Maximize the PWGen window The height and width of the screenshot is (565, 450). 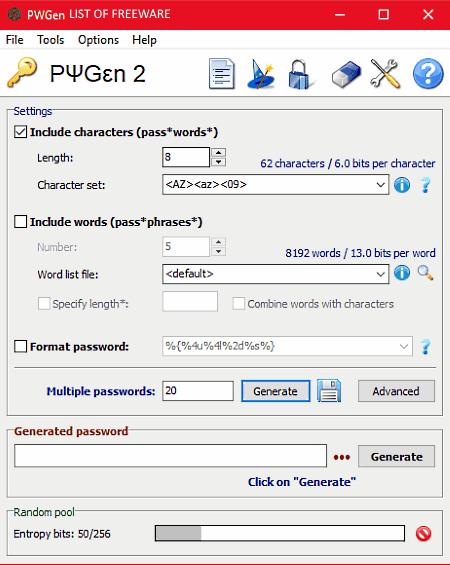pos(384,15)
